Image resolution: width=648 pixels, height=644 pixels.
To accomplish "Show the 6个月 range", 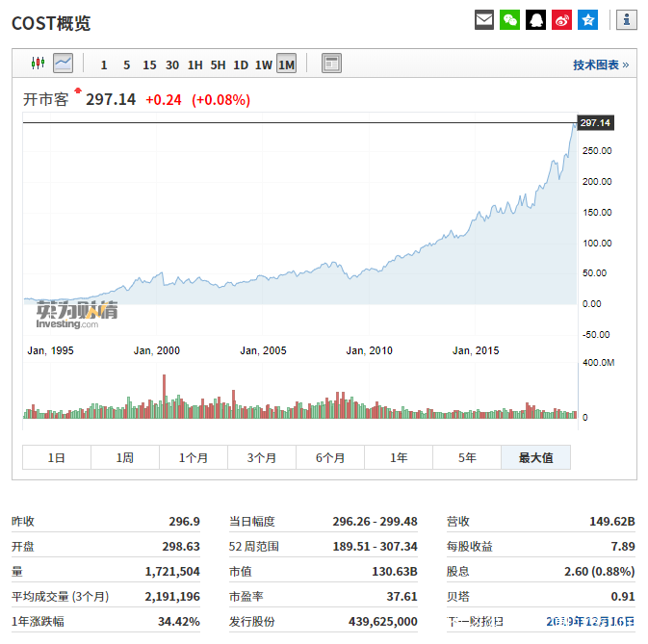I will click(330, 457).
